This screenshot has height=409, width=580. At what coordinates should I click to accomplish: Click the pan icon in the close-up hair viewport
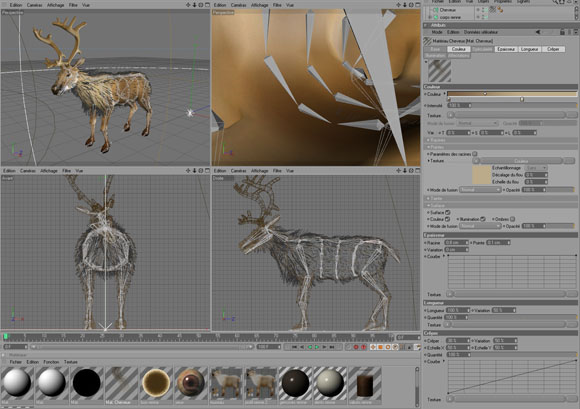point(398,5)
